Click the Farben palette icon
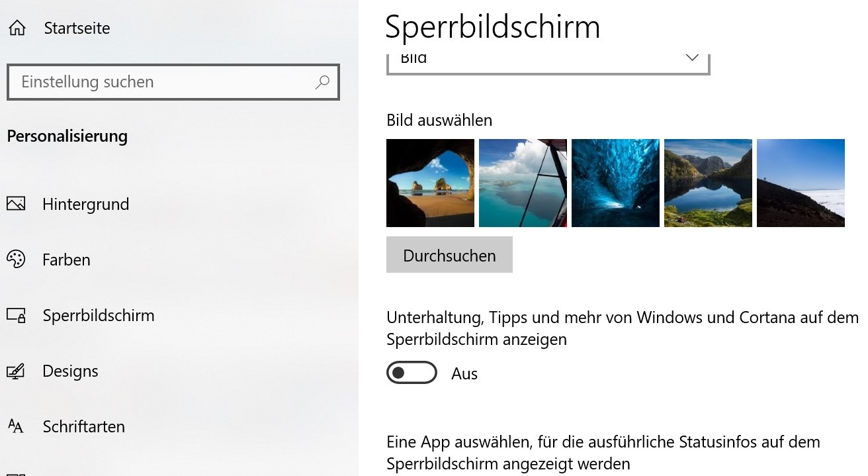This screenshot has width=868, height=476. (x=16, y=260)
